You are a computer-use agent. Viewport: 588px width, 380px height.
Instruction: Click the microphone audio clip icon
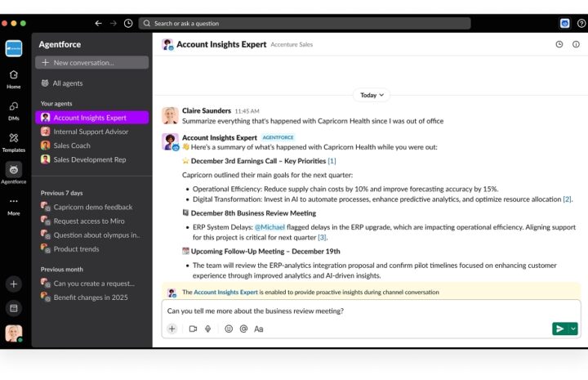pos(207,329)
